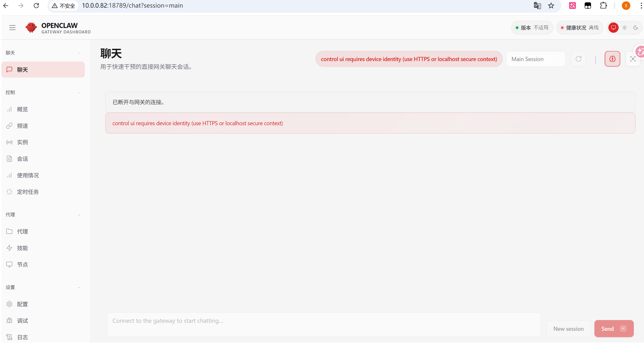
Task: Open 定时任务 cron jobs page
Action: click(28, 192)
